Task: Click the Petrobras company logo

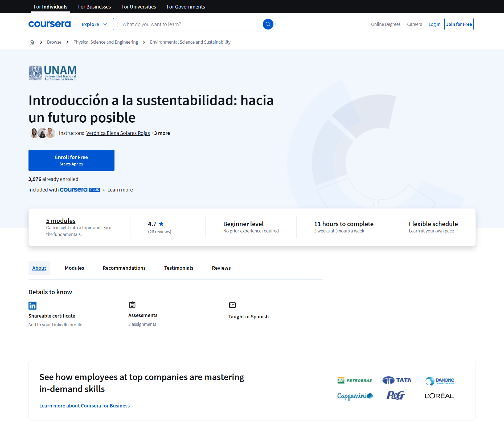Action: tap(355, 380)
